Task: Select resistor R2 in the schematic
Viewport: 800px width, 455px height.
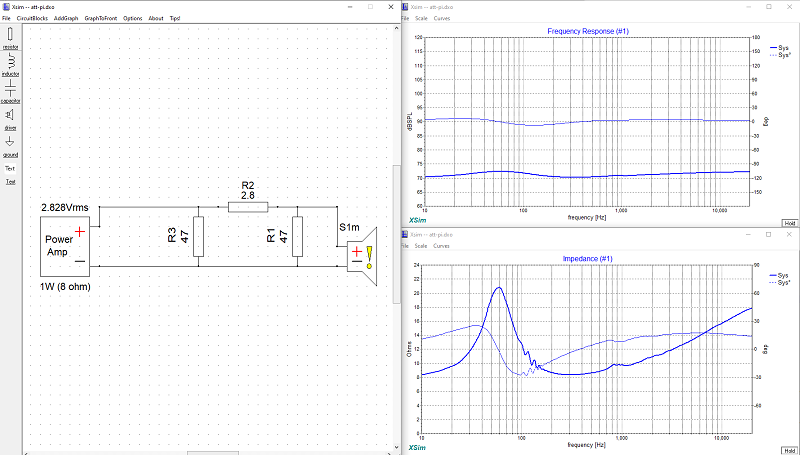Action: 248,207
